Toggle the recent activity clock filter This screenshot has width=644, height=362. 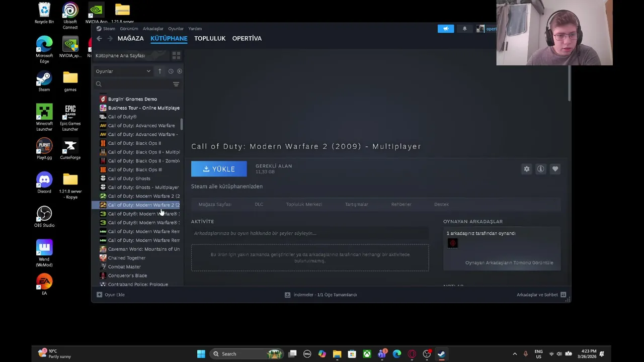pos(171,71)
